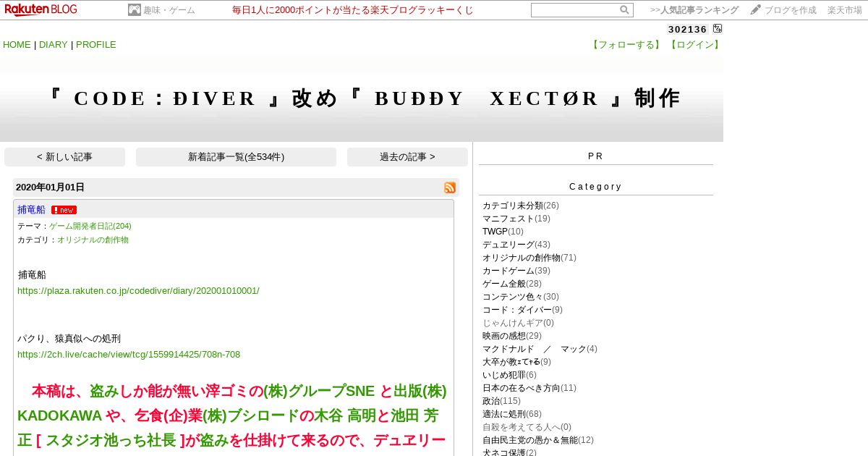Click category text 自殺を考えてる人へ(0)
The image size is (868, 456).
pos(527,427)
